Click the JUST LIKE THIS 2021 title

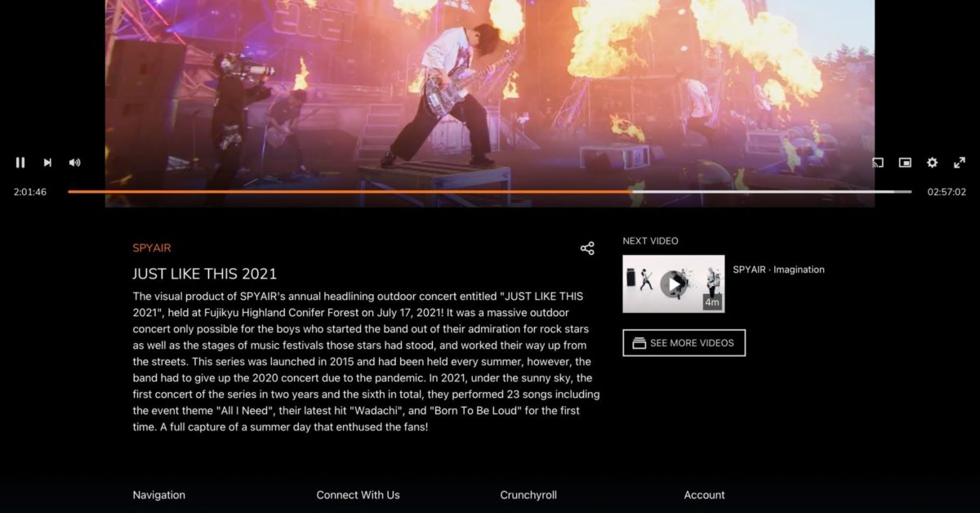[205, 274]
